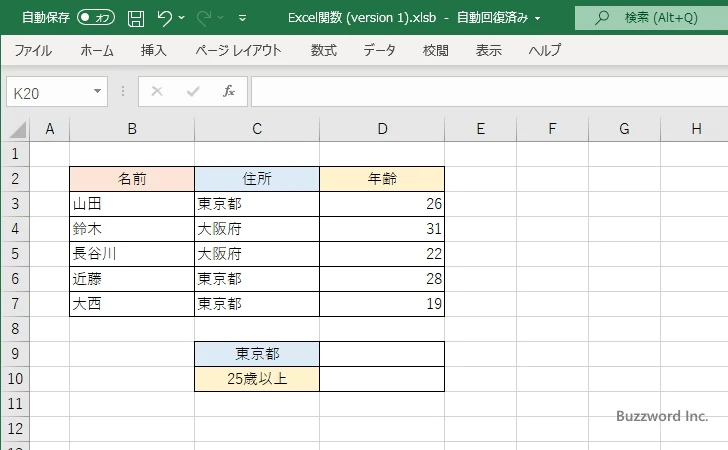728x450 pixels.
Task: Switch to the 数式 ribbon tab
Action: [324, 50]
